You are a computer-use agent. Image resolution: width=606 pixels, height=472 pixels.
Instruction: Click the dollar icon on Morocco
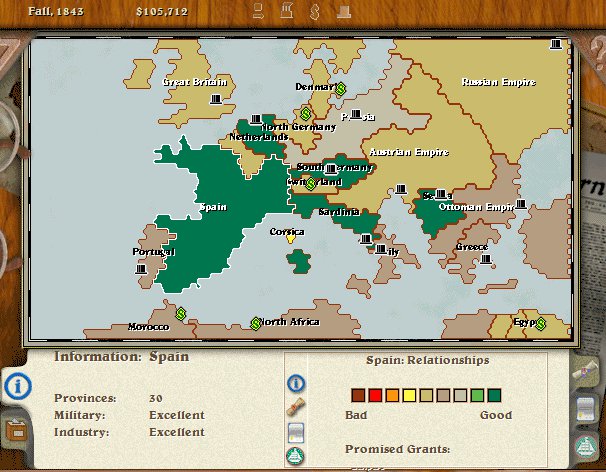point(181,314)
